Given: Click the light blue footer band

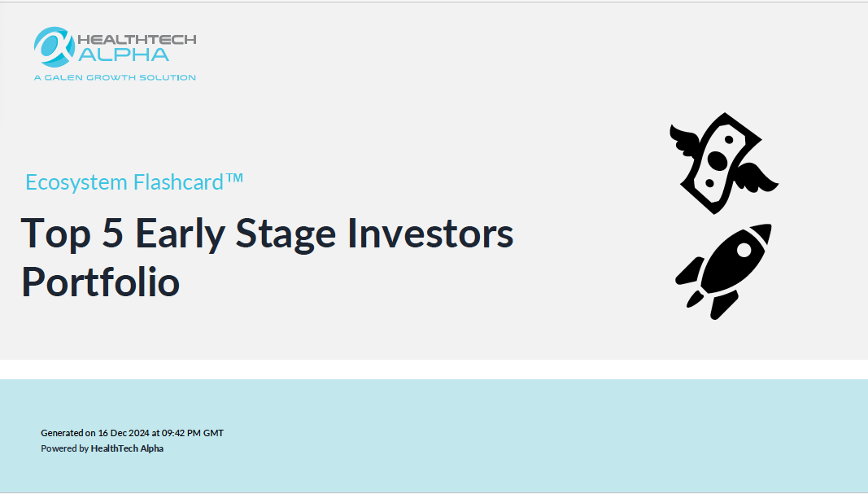Looking at the screenshot, I should click(434, 435).
